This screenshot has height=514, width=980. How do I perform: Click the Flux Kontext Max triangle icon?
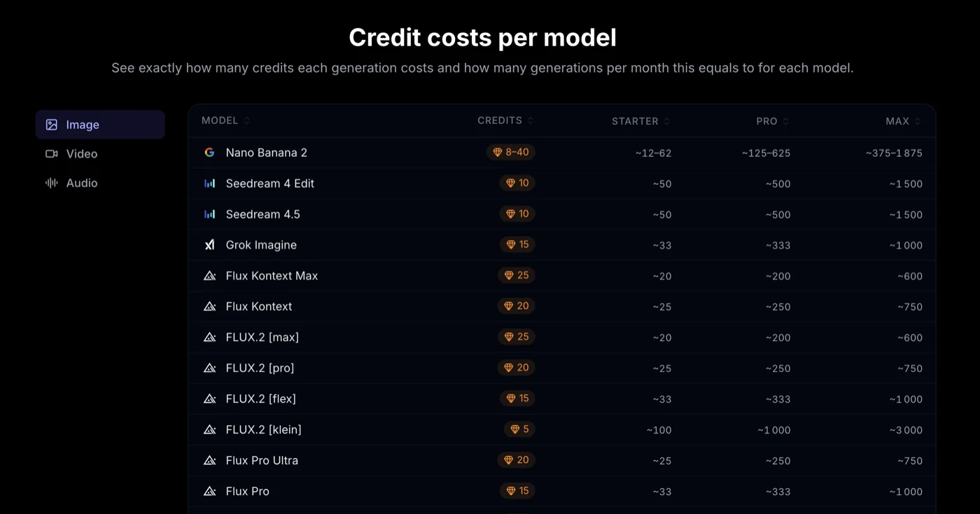pos(209,276)
